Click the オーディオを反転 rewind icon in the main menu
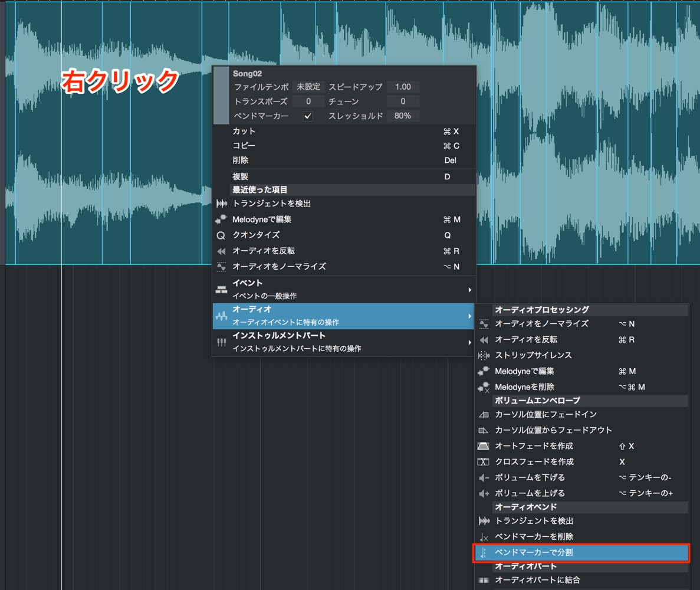This screenshot has height=590, width=700. click(x=221, y=251)
